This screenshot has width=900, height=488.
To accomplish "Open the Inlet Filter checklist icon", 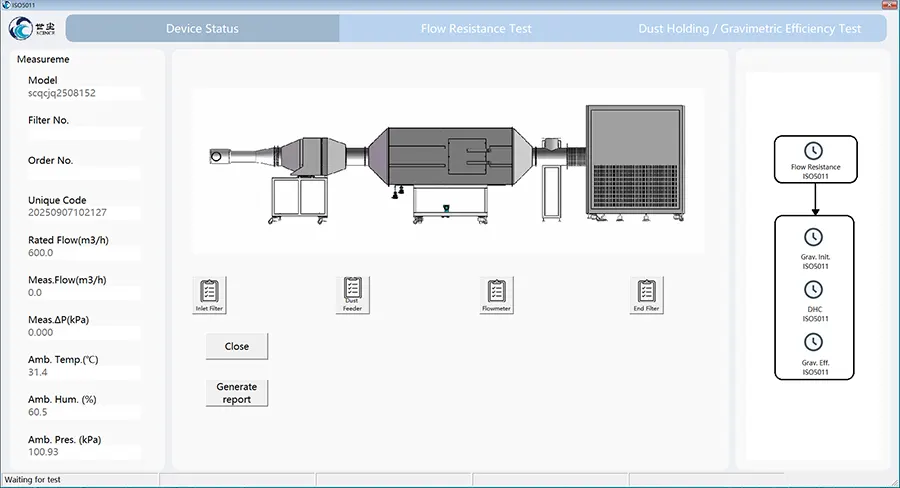I will click(209, 291).
